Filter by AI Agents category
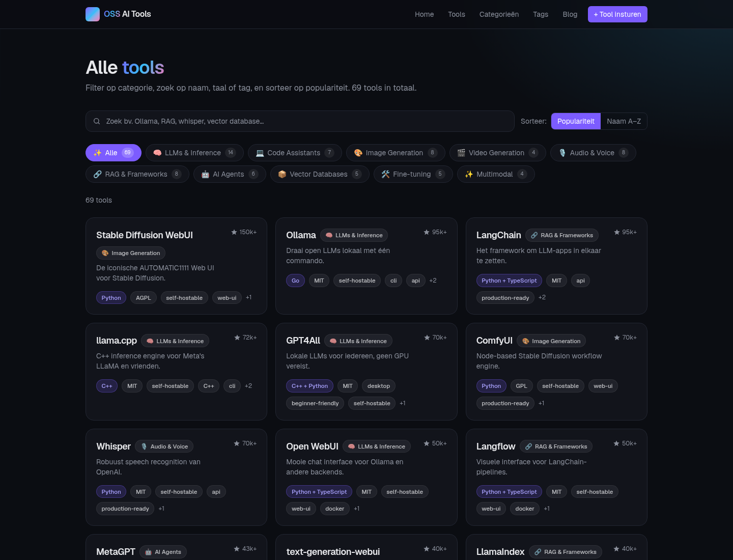 [x=230, y=174]
